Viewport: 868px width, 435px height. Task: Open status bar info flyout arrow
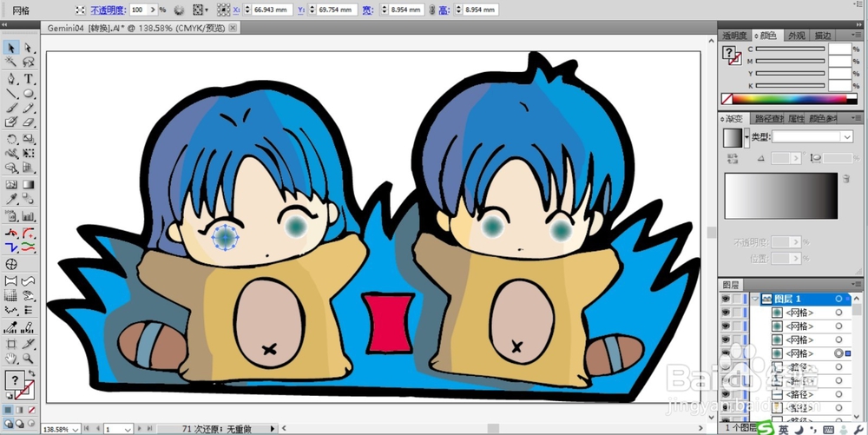coord(273,429)
